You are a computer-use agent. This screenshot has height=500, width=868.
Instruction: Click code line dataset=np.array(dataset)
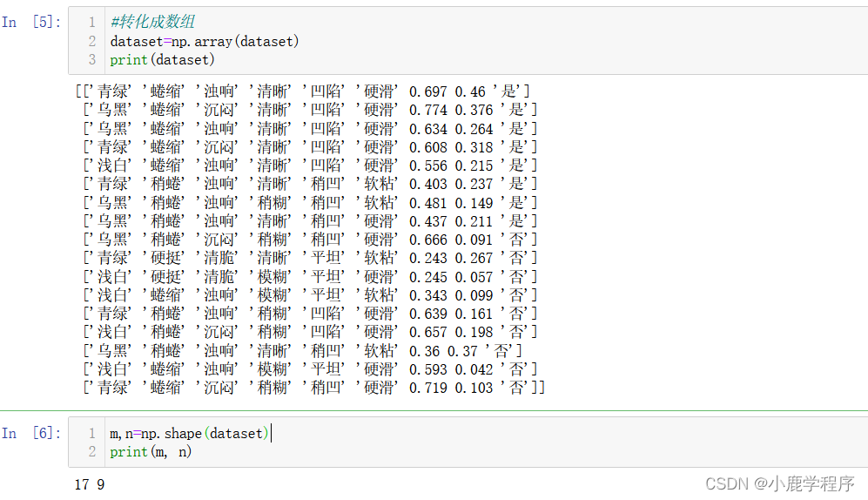tap(205, 42)
